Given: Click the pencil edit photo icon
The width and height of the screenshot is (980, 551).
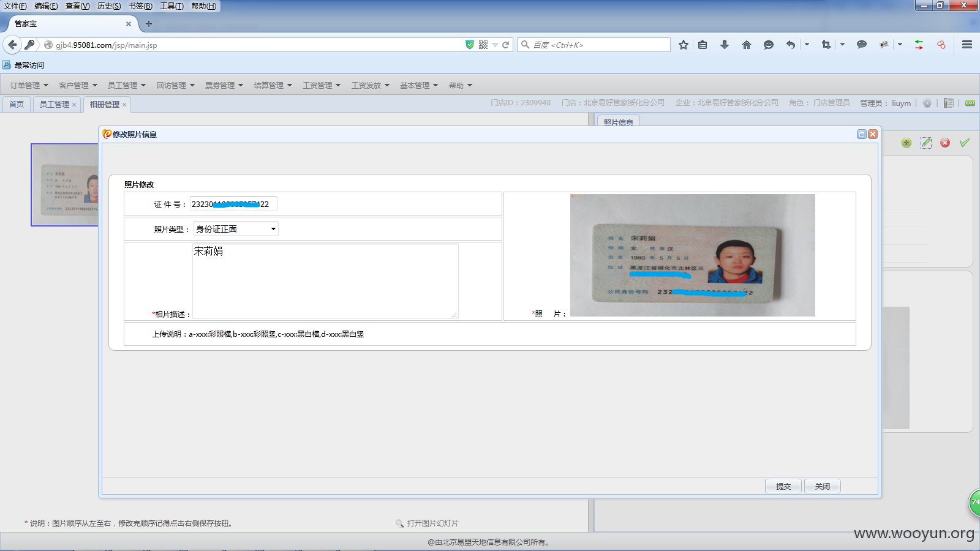Looking at the screenshot, I should click(x=926, y=143).
